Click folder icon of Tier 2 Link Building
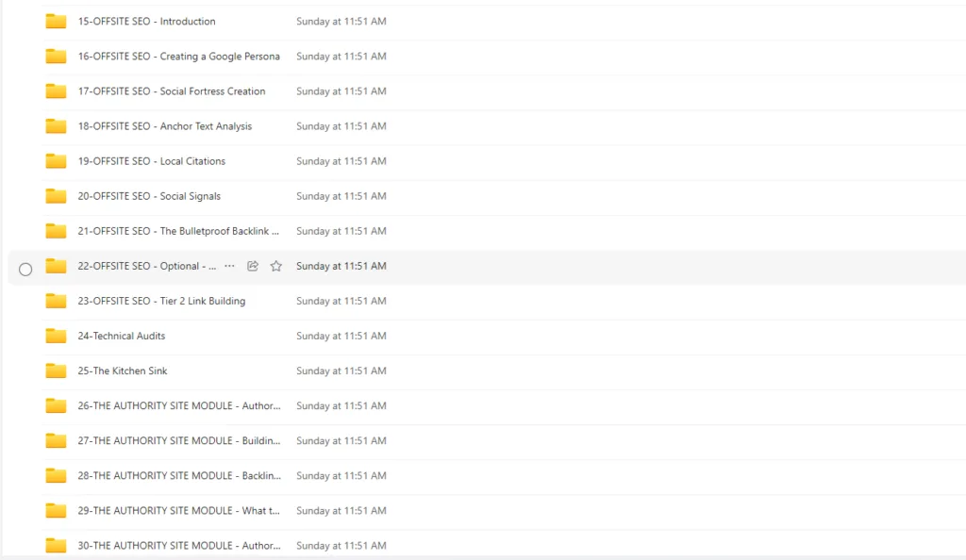966x560 pixels. click(56, 301)
